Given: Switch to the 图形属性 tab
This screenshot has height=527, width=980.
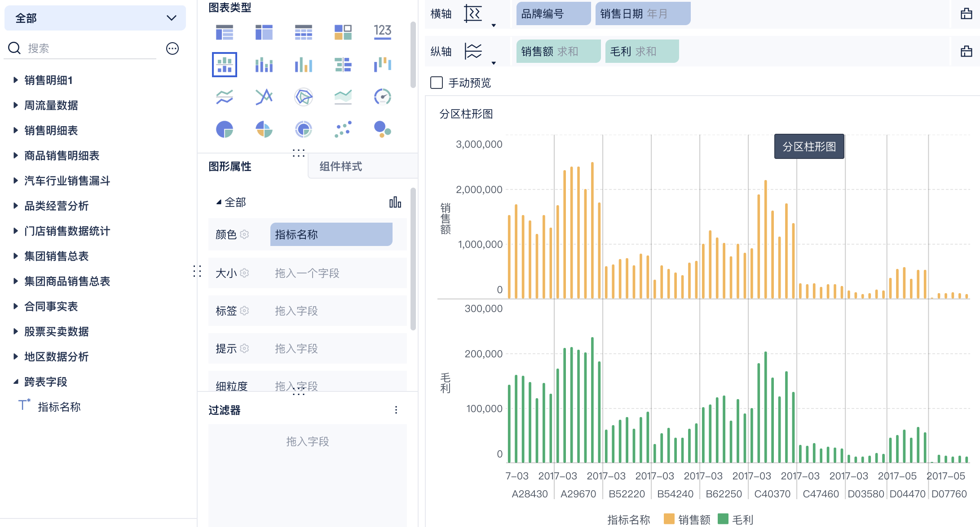Looking at the screenshot, I should [x=230, y=167].
